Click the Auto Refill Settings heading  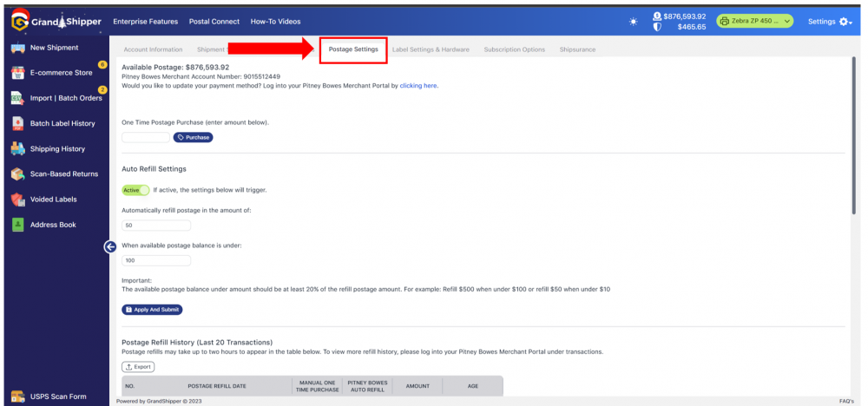(x=154, y=168)
